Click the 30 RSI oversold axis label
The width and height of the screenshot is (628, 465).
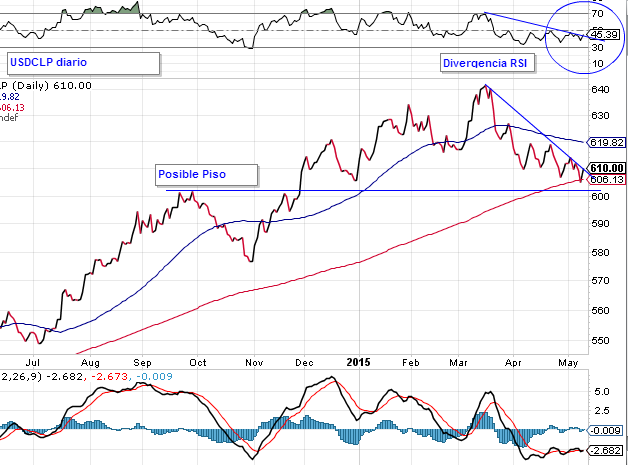597,47
